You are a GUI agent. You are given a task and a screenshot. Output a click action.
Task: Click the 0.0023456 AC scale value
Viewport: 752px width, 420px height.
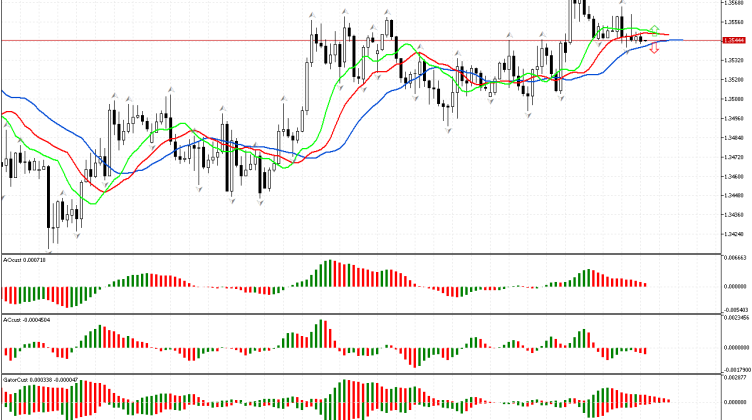tap(735, 318)
